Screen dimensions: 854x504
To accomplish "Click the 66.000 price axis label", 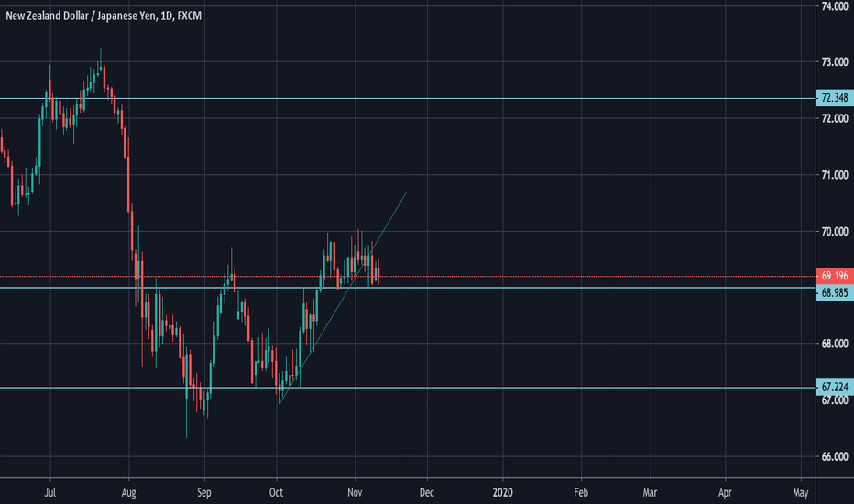I will tap(835, 456).
